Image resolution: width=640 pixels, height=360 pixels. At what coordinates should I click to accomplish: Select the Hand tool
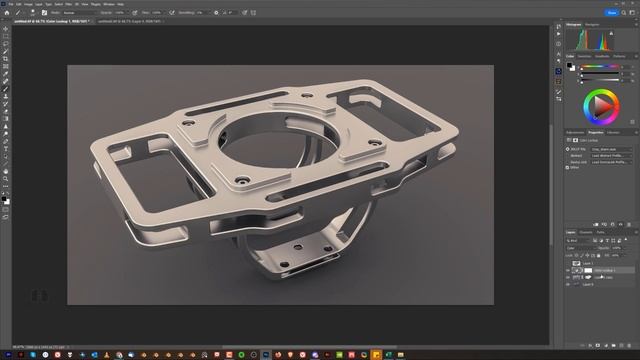5,171
